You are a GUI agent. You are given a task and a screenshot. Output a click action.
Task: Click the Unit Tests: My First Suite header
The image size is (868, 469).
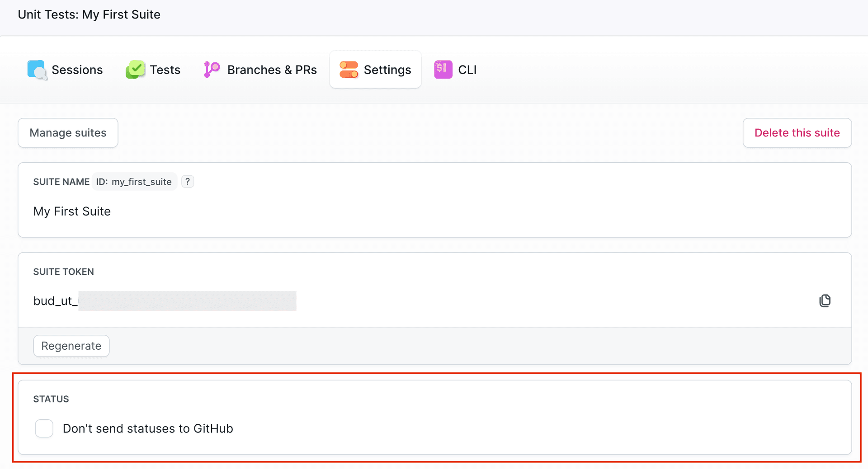89,14
